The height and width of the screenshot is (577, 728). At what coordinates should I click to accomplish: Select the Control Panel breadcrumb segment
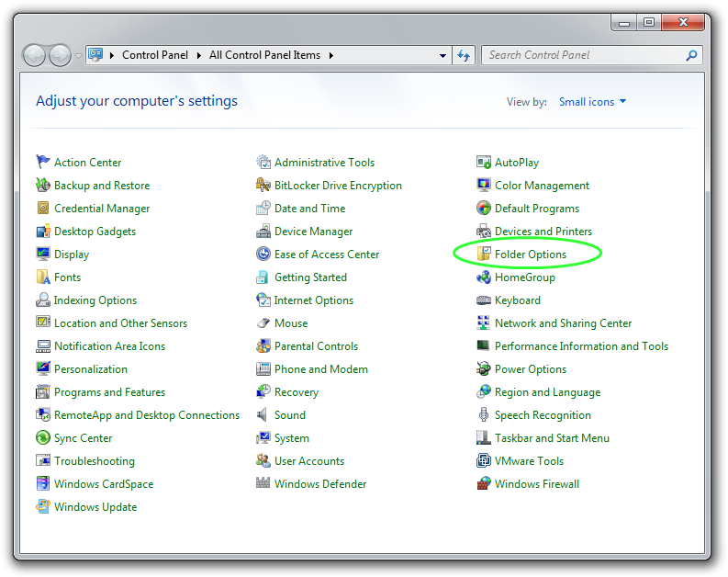[x=155, y=55]
